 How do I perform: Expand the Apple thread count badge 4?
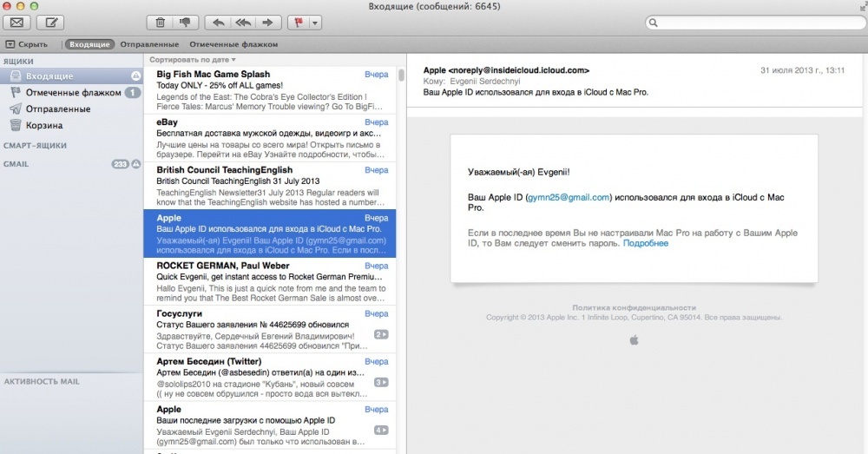[381, 431]
